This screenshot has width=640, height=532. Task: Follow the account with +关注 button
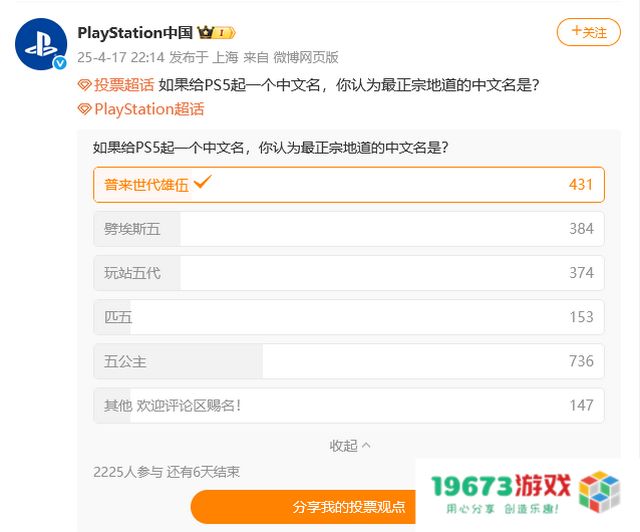(x=589, y=32)
